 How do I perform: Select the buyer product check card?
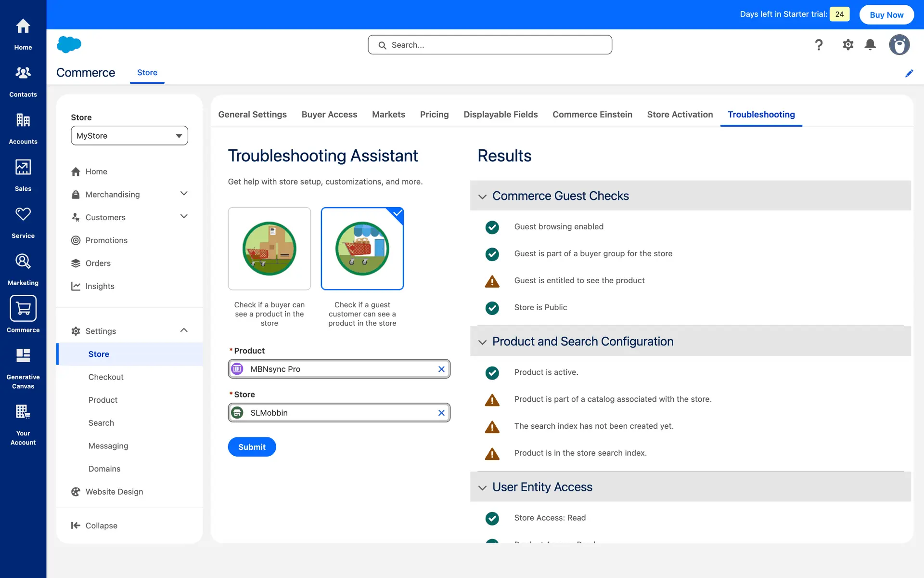tap(269, 249)
